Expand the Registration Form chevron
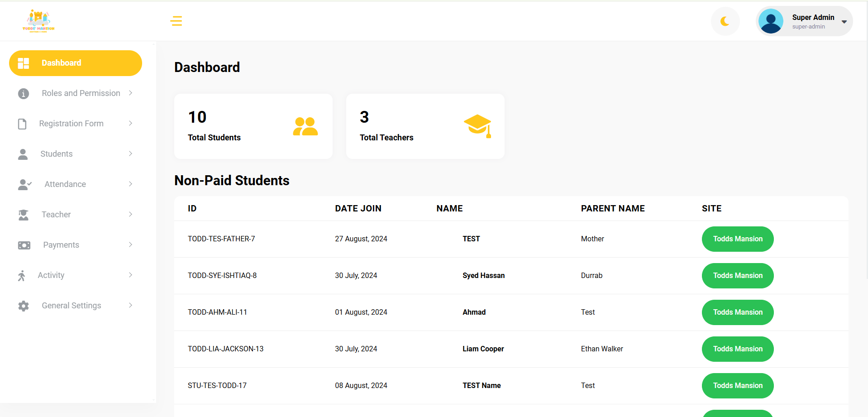This screenshot has width=868, height=417. tap(130, 124)
